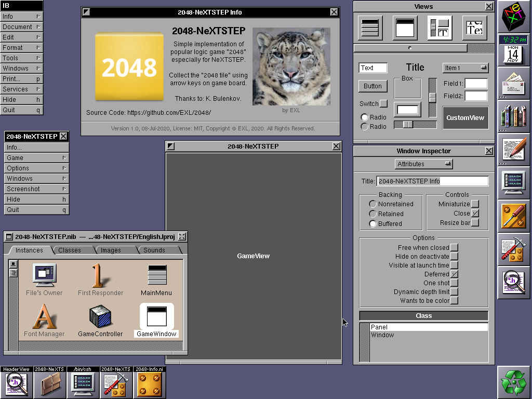This screenshot has width=532, height=399.
Task: Switch to the Classes tab
Action: coord(71,250)
